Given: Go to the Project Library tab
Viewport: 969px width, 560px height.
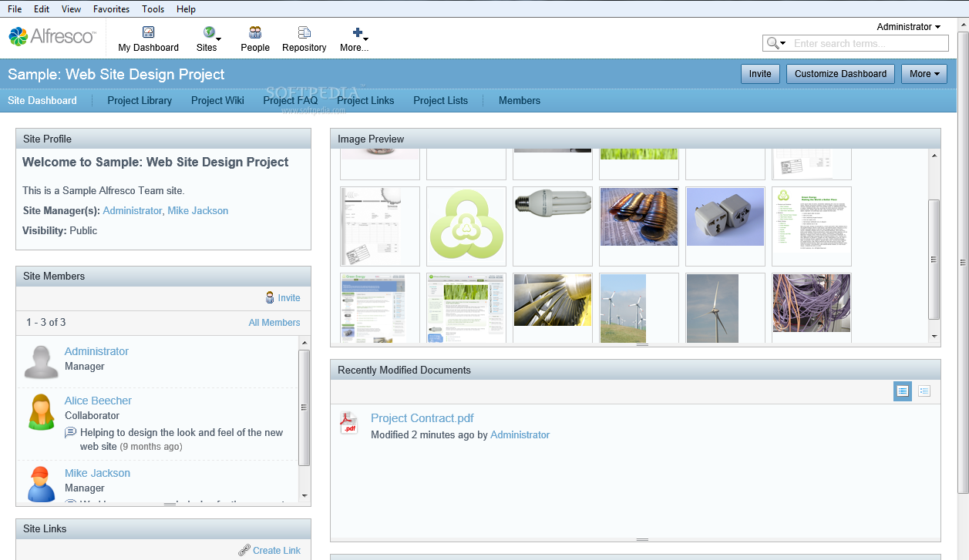Looking at the screenshot, I should (x=140, y=100).
